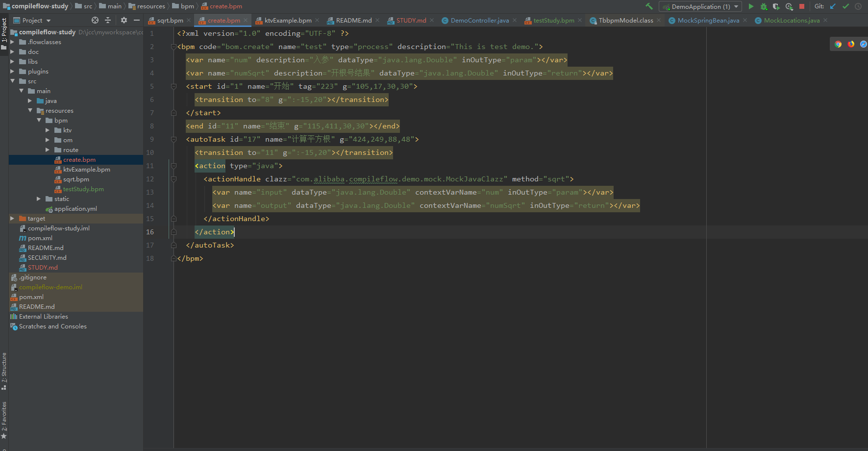Viewport: 868px width, 451px height.
Task: Expand the java folder
Action: pyautogui.click(x=30, y=101)
